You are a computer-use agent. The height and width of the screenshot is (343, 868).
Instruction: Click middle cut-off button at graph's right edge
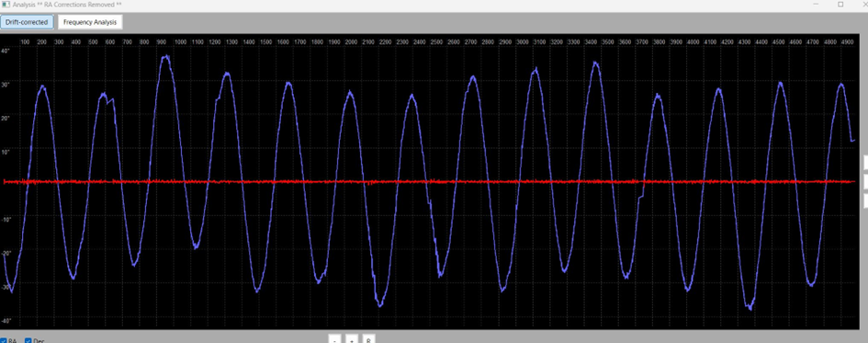pyautogui.click(x=866, y=181)
